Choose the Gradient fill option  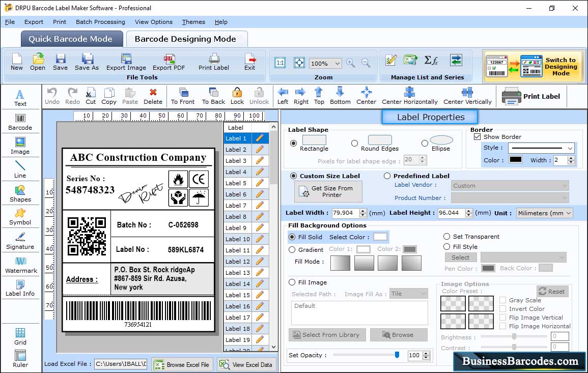click(292, 250)
